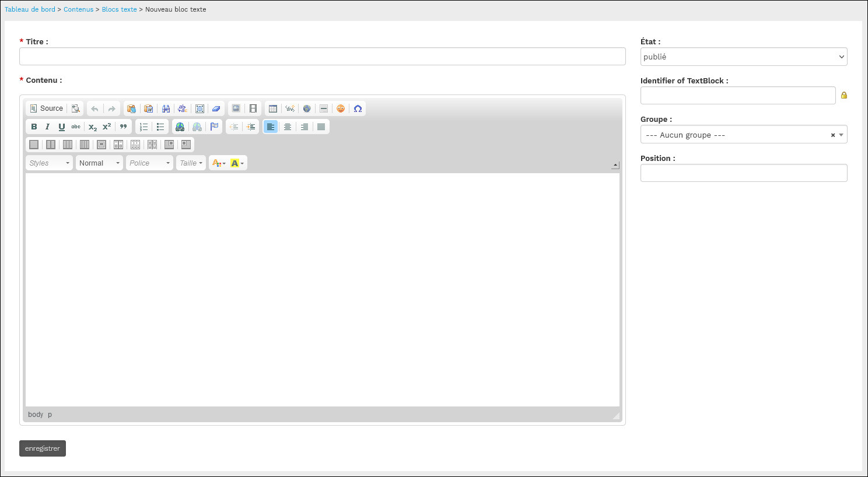Viewport: 868px width, 477px height.
Task: Insert a table into content
Action: click(x=272, y=108)
